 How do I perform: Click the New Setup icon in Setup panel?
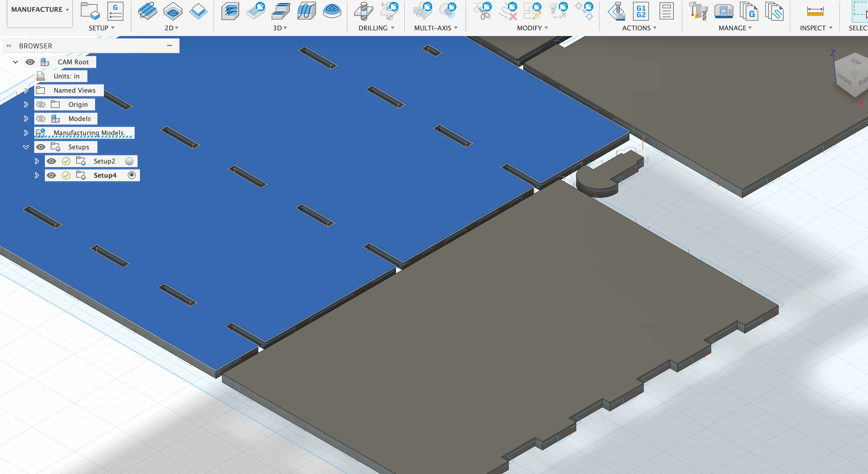click(90, 12)
